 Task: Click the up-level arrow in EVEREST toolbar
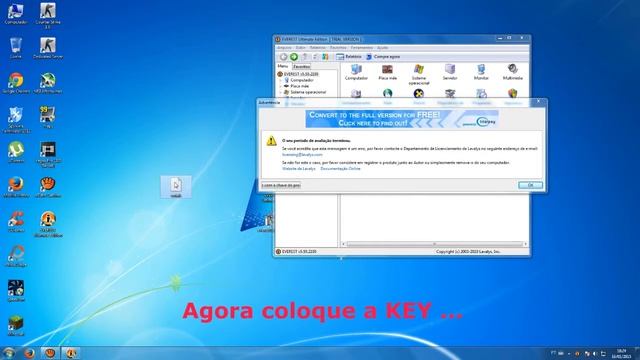(304, 57)
